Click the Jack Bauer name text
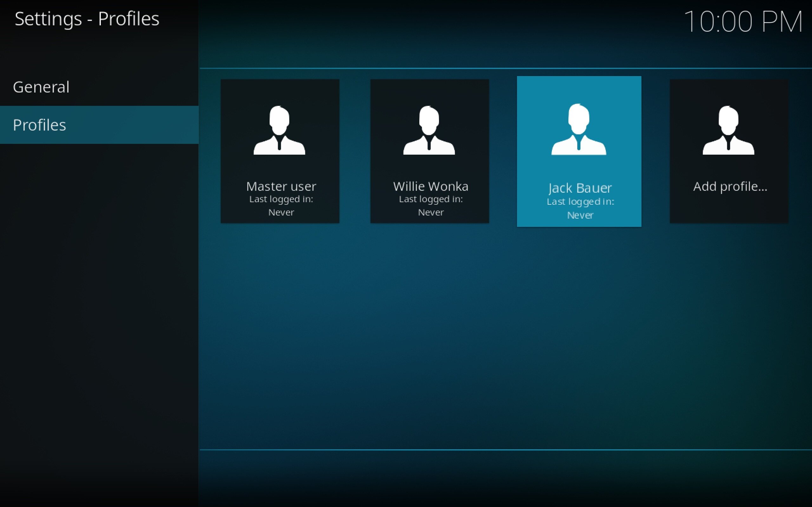The height and width of the screenshot is (507, 812). [580, 188]
